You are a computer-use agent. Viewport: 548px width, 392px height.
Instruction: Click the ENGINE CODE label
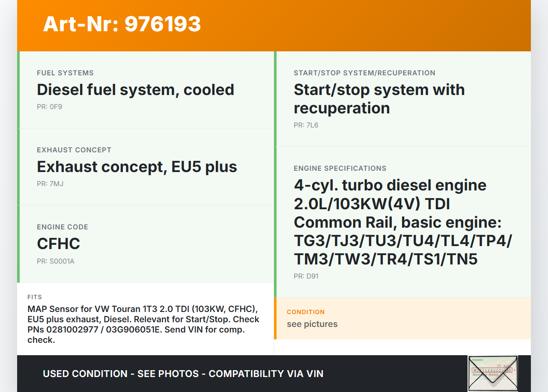pyautogui.click(x=63, y=227)
